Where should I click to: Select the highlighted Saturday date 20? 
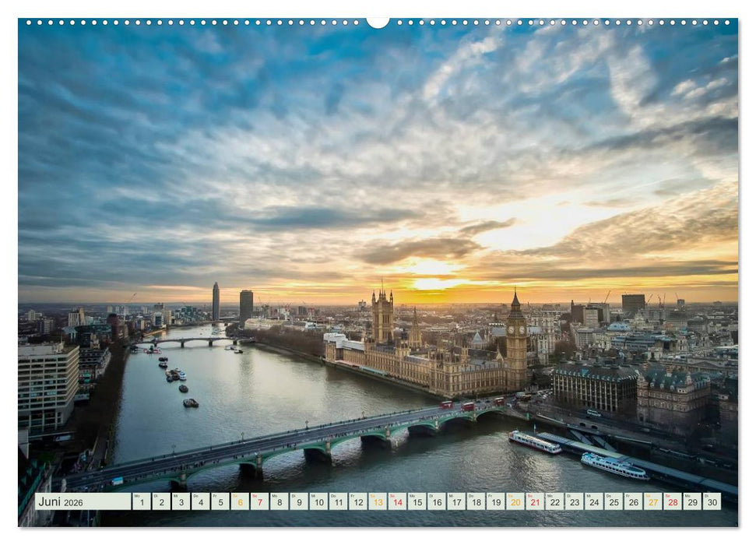(514, 502)
